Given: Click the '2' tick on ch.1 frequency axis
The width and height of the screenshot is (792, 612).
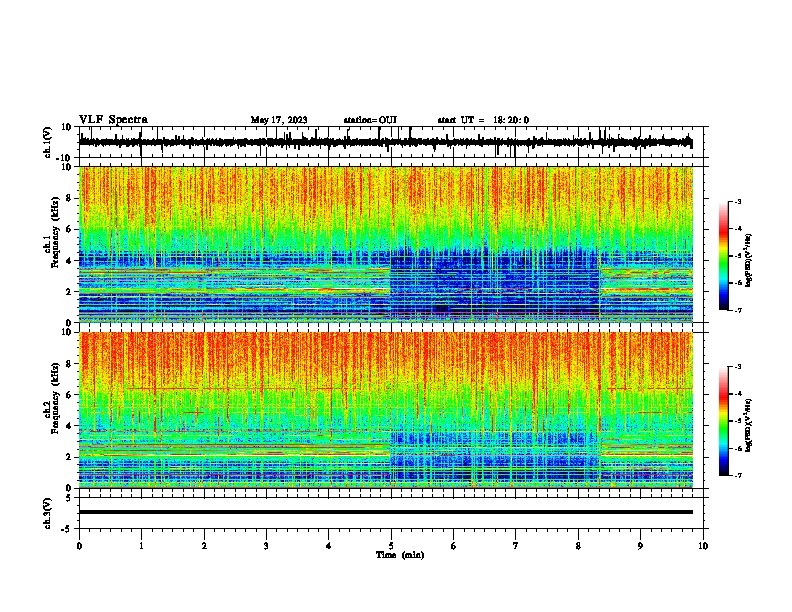Looking at the screenshot, I should [x=69, y=292].
